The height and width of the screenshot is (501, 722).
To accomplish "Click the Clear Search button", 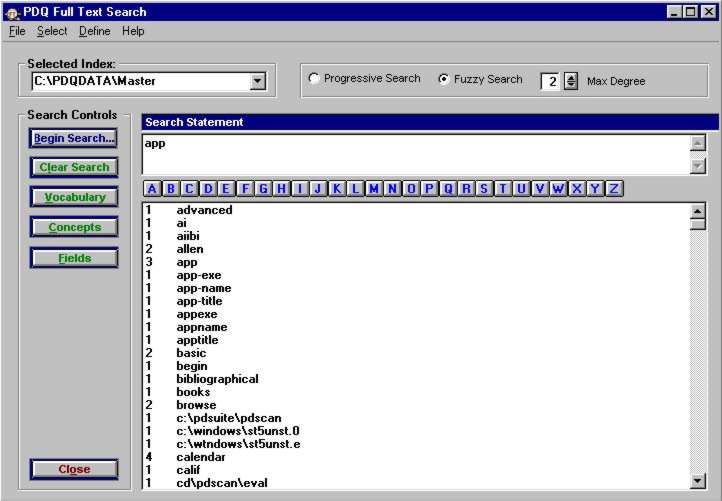I will (74, 167).
